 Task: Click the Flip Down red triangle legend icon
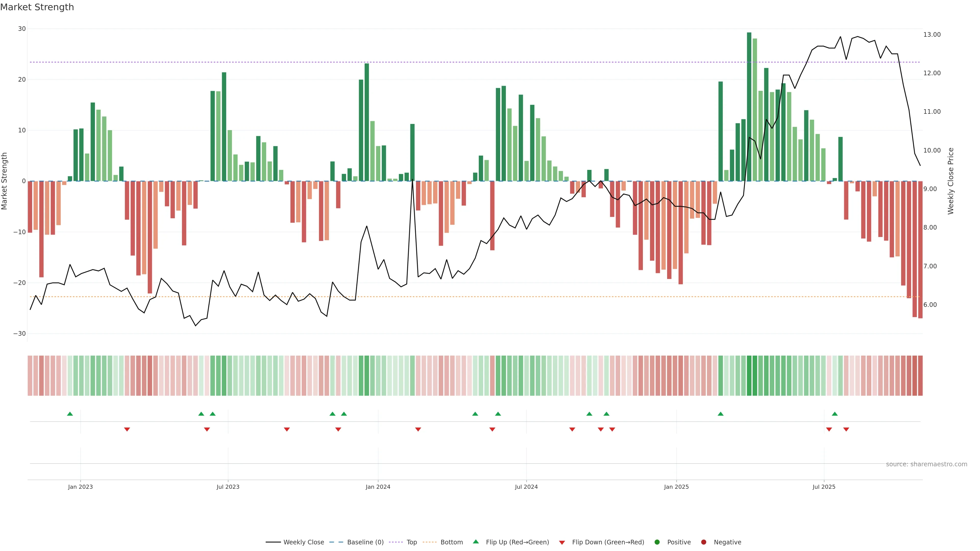tap(562, 543)
